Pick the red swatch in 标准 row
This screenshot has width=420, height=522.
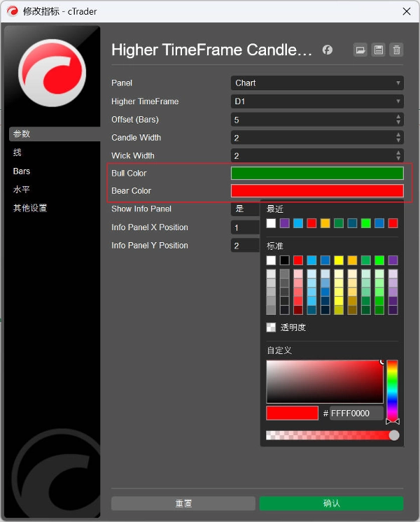(x=298, y=260)
